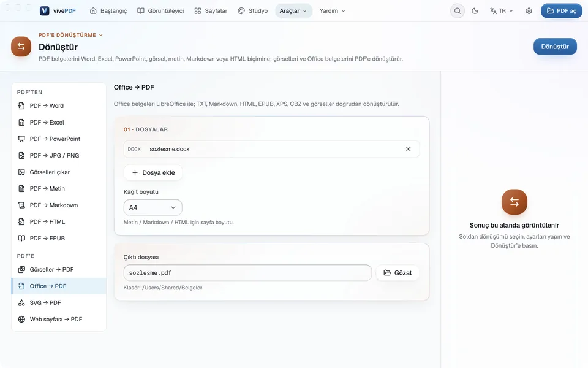Expand the Yardım menu
This screenshot has height=368, width=588.
click(332, 11)
